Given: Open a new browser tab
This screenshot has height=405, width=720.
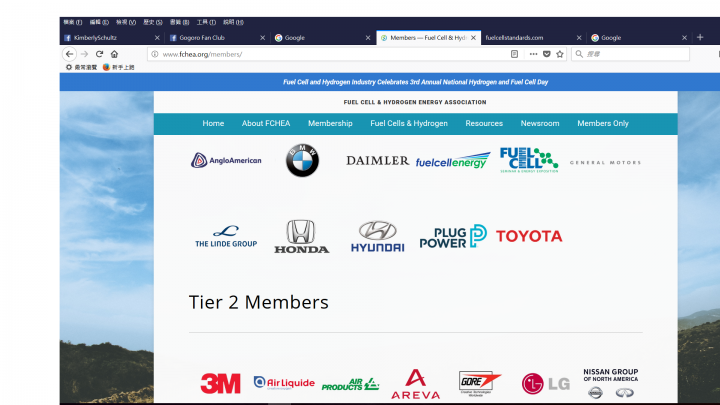Looking at the screenshot, I should pyautogui.click(x=700, y=37).
